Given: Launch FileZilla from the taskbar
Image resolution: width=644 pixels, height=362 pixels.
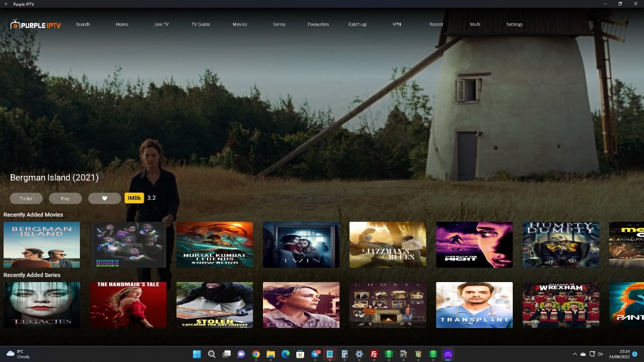Looking at the screenshot, I should [374, 354].
